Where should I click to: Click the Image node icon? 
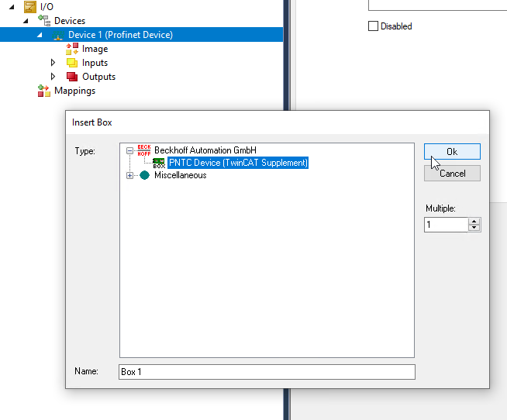tap(72, 49)
